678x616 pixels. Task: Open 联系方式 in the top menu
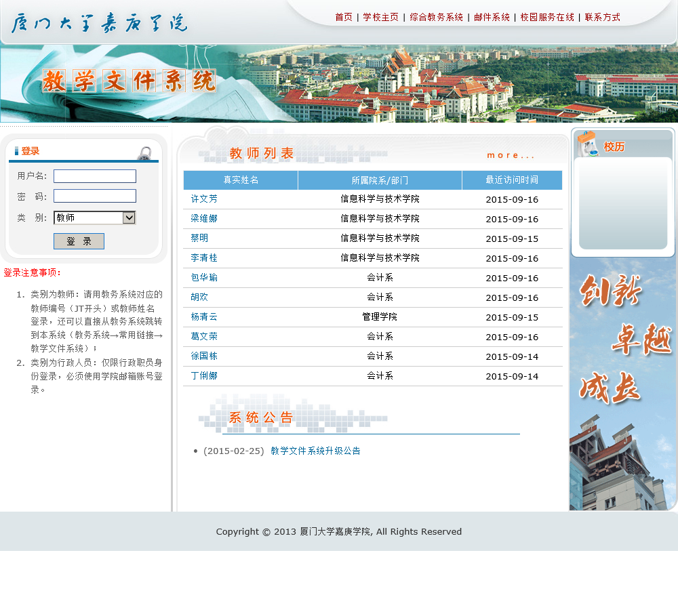tap(602, 18)
